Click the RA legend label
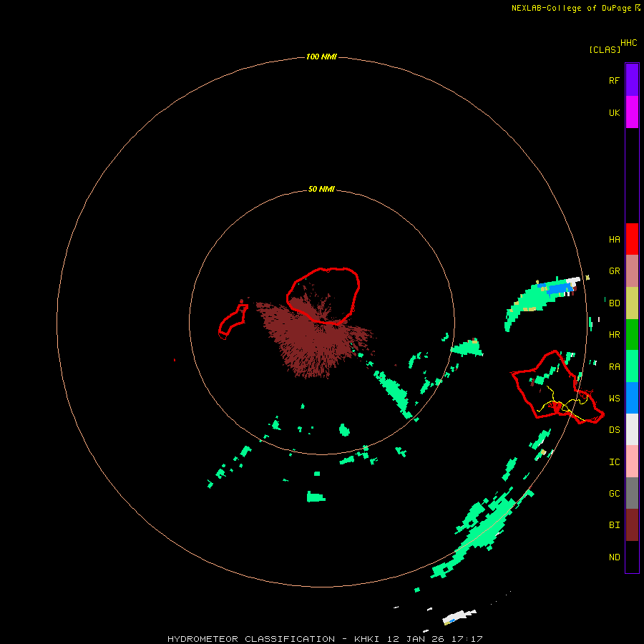Image resolution: width=644 pixels, height=644 pixels. pos(614,366)
